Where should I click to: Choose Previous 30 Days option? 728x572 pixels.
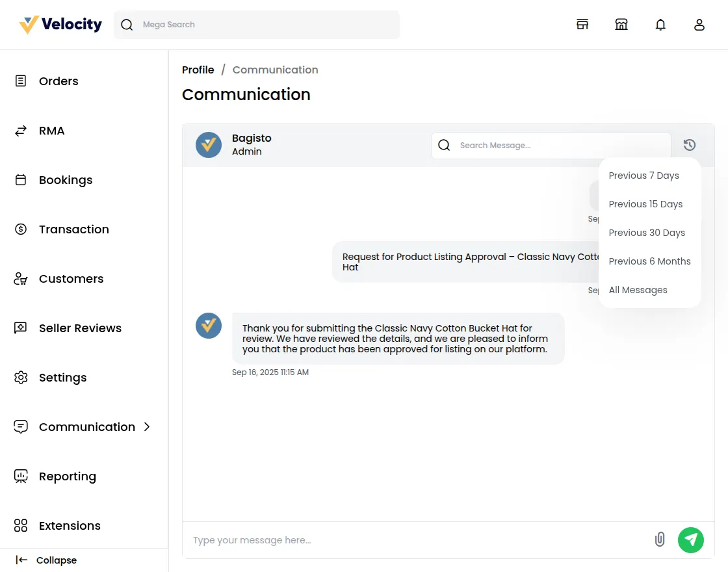click(x=647, y=233)
